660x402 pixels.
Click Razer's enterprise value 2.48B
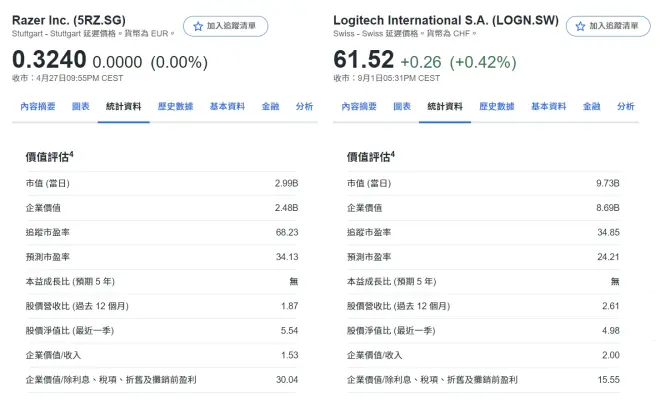click(x=287, y=208)
